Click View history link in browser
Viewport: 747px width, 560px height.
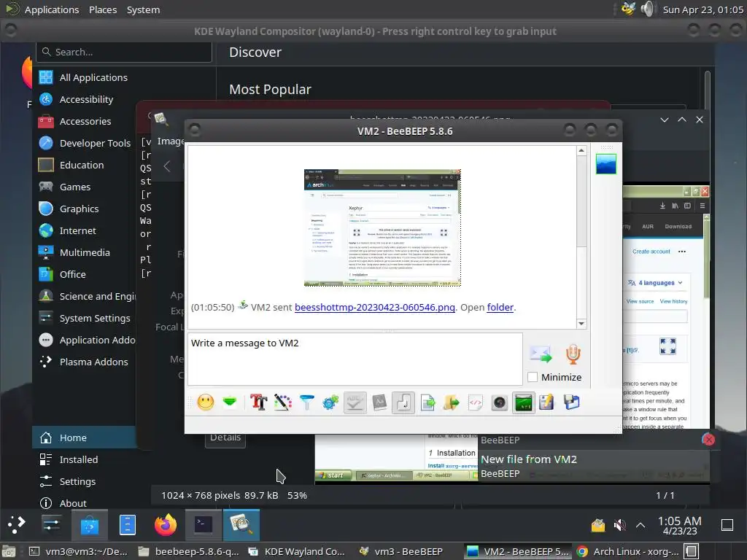coord(673,301)
